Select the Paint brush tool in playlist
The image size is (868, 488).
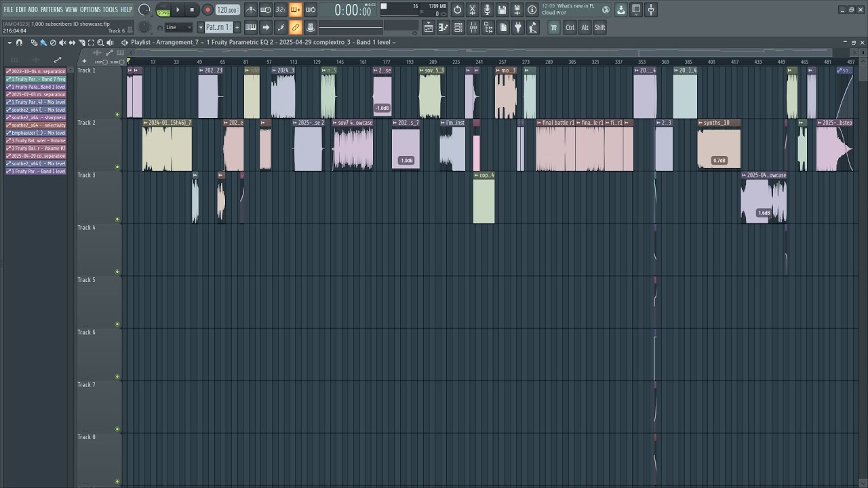[x=43, y=43]
